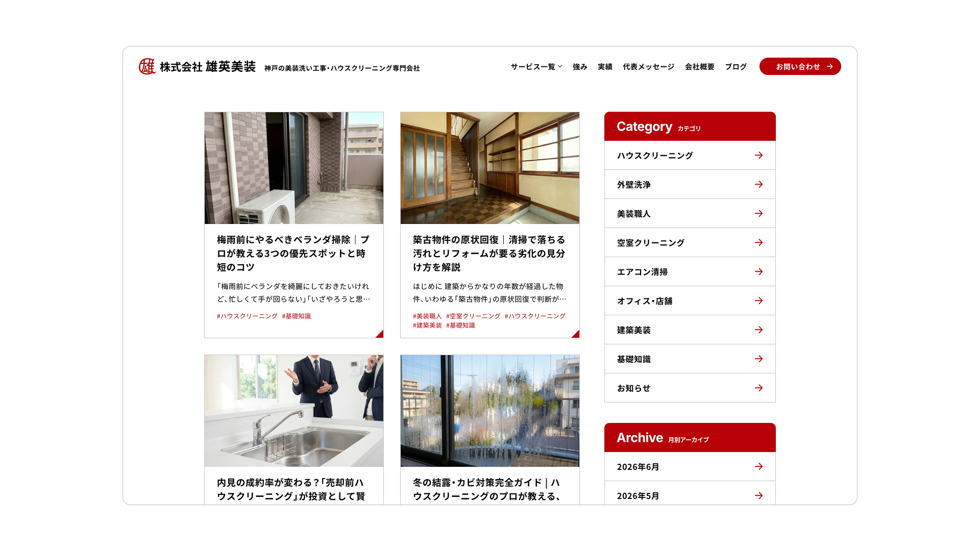Screen dimensions: 980x551
Task: Open the condensation window article thumbnail
Action: [490, 411]
